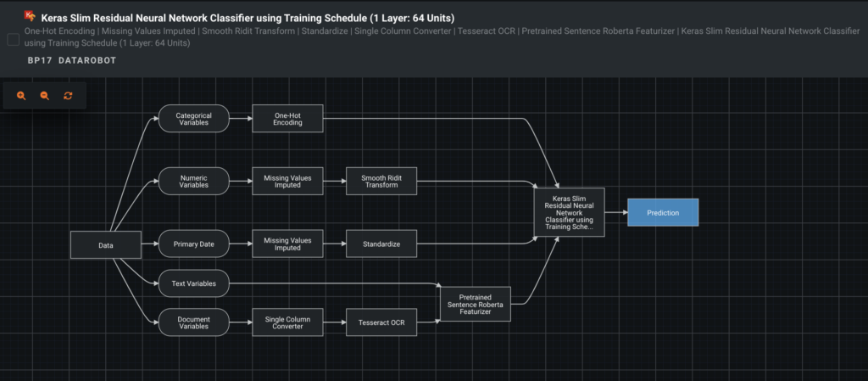The height and width of the screenshot is (381, 868).
Task: Open Keras Slim Residual Neural Network node
Action: coord(569,212)
